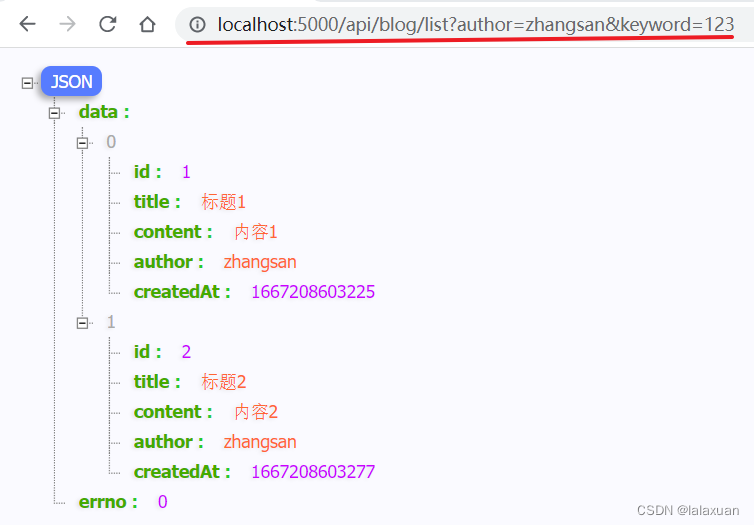This screenshot has height=525, width=754.
Task: Select createdAt value 1667208603225
Action: click(313, 292)
